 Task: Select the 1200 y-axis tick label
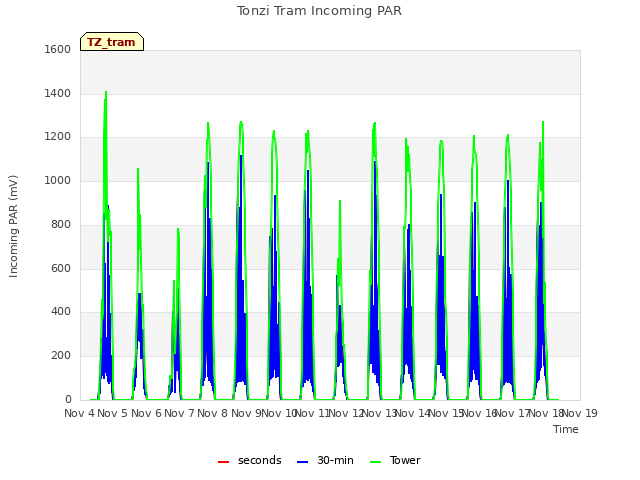58,137
